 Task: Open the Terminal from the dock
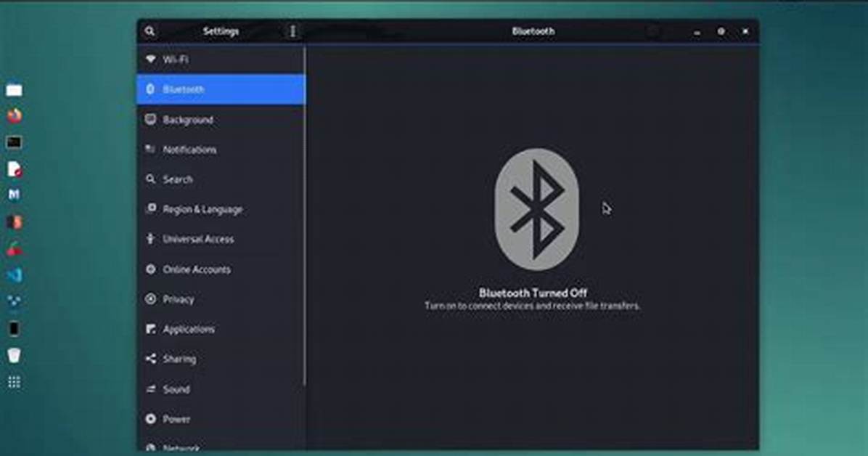pyautogui.click(x=14, y=142)
